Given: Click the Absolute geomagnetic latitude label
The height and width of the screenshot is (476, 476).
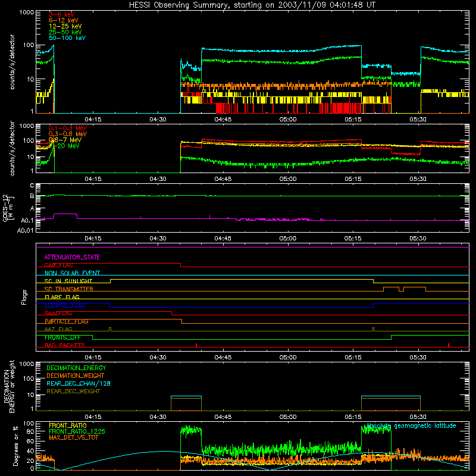Looking at the screenshot, I should [x=411, y=425].
